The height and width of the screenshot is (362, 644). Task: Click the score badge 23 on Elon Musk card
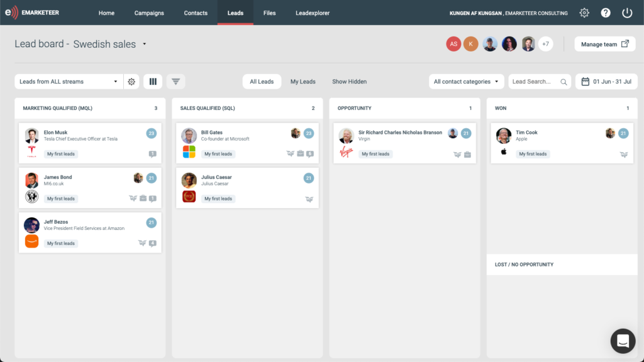(151, 133)
